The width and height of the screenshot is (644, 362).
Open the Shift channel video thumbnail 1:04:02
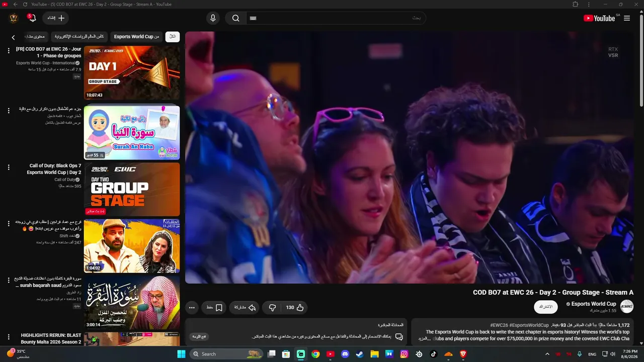coord(132,246)
